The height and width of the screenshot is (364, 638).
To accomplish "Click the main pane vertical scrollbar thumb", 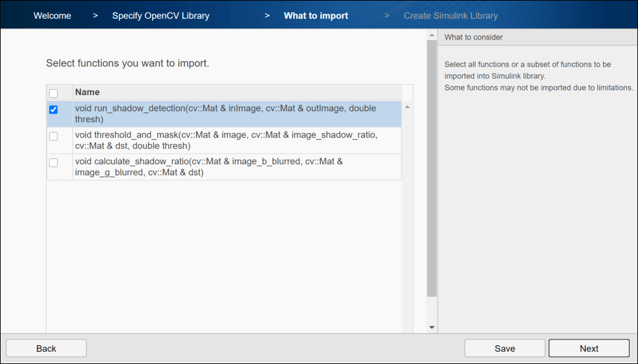I will pos(432,168).
